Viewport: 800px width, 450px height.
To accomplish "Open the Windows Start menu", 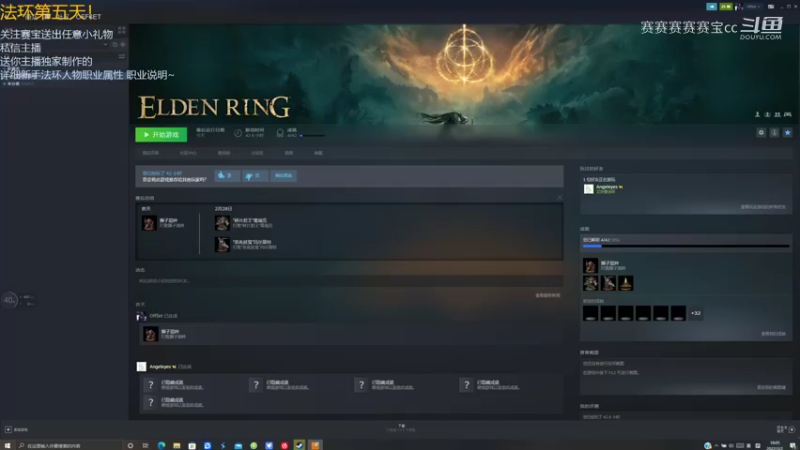I will 7,445.
